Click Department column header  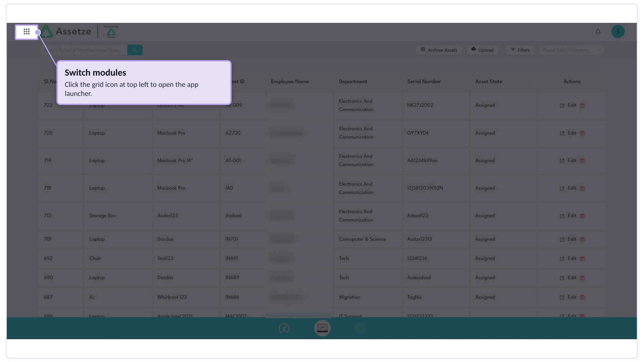coord(353,81)
